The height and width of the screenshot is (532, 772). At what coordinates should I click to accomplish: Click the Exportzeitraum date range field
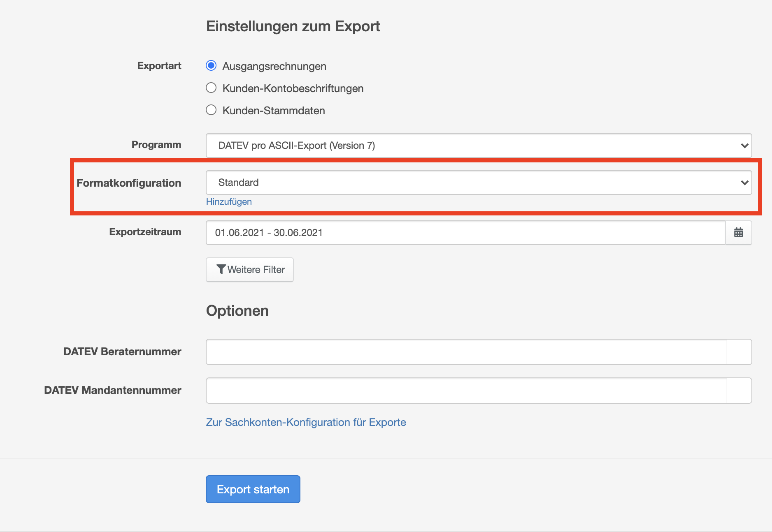(465, 233)
